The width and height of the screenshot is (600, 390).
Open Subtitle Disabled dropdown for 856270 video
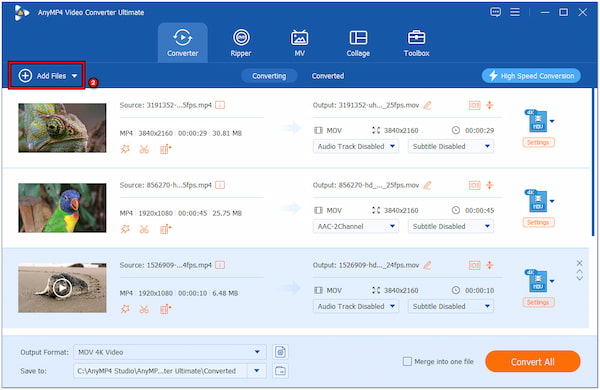[451, 226]
